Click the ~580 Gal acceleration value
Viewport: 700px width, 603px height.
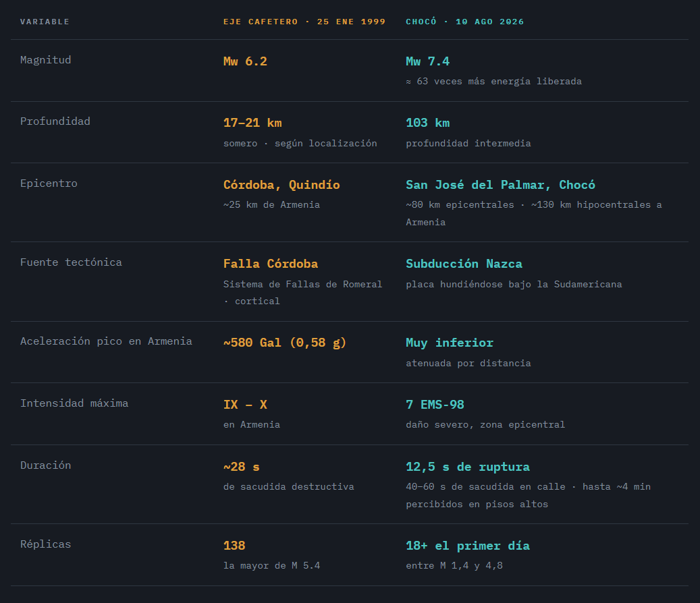285,343
